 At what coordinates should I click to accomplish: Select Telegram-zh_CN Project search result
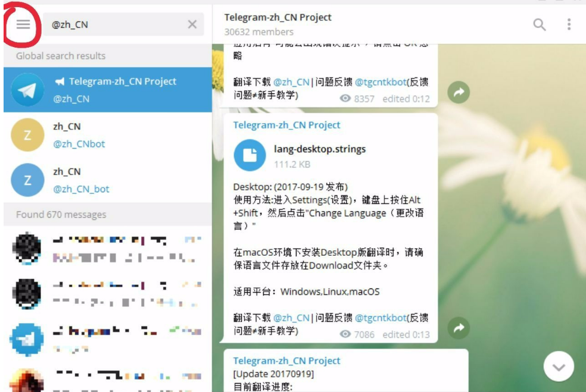[108, 90]
